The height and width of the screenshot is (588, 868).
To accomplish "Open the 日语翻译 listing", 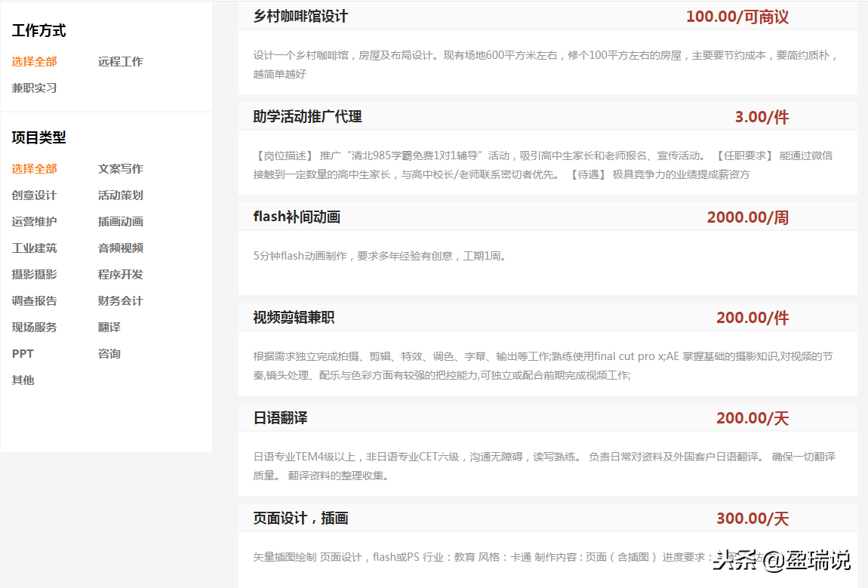I will tap(280, 418).
